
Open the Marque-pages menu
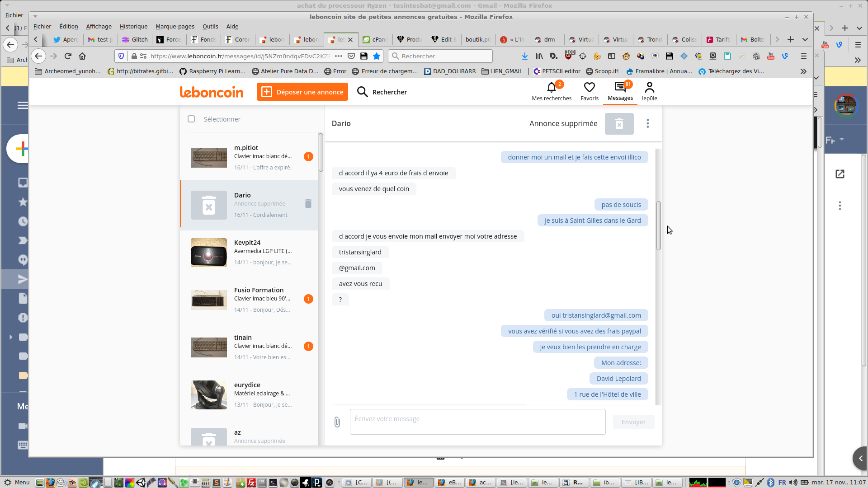tap(175, 27)
